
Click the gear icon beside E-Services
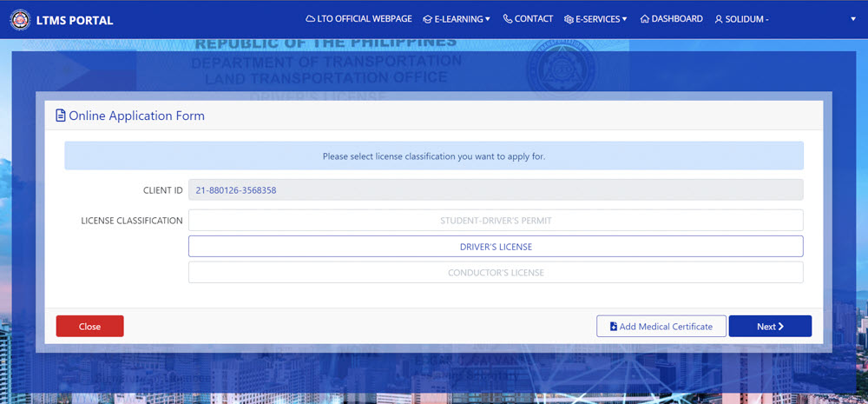569,19
